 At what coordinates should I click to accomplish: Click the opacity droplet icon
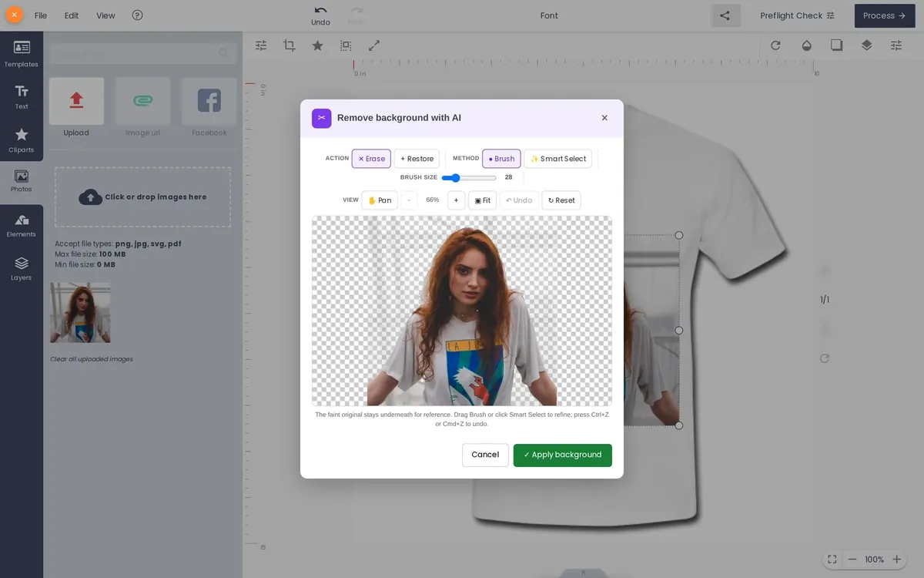click(806, 45)
